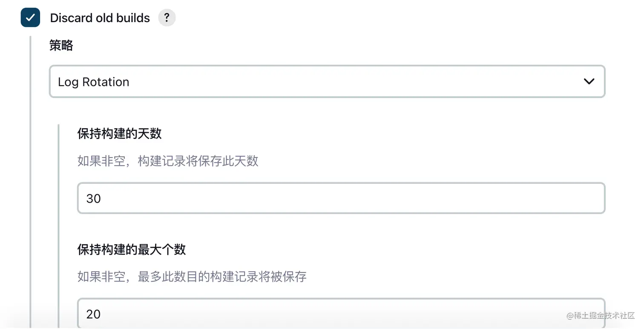The image size is (644, 329).
Task: Open the Log Rotation strategy dropdown
Action: click(x=327, y=81)
